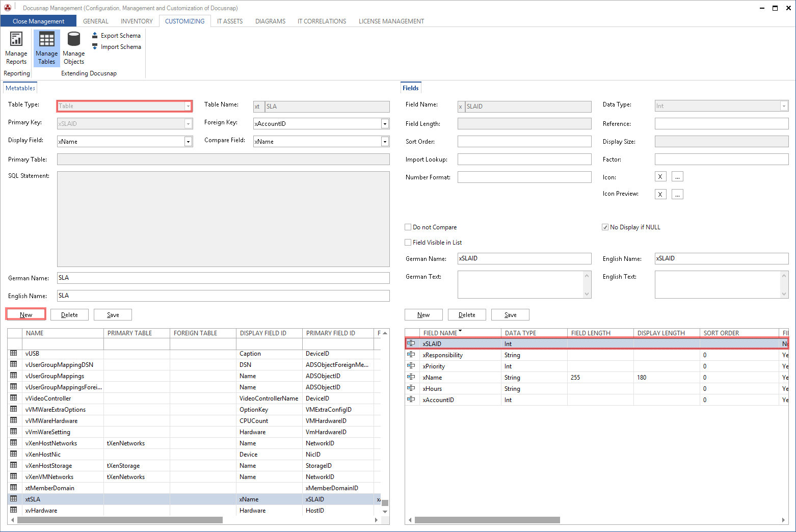Open the Metatables panel tab
Viewport: 796px width, 532px height.
tap(20, 88)
